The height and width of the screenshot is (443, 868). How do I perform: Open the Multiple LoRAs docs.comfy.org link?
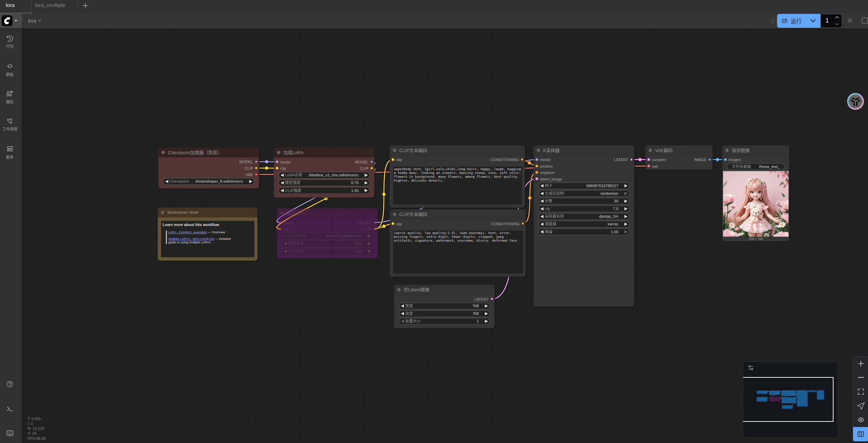point(191,239)
